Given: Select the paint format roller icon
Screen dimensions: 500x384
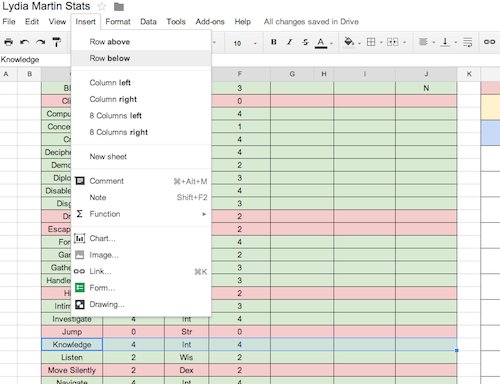Looking at the screenshot, I should pos(57,42).
